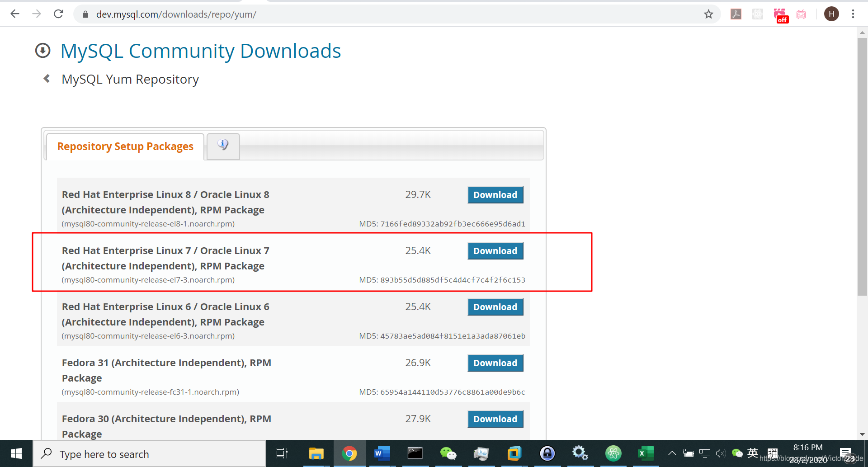Click the text mysql80-community-release-el8-1.noarch.rpm
This screenshot has height=467, width=868.
point(148,224)
